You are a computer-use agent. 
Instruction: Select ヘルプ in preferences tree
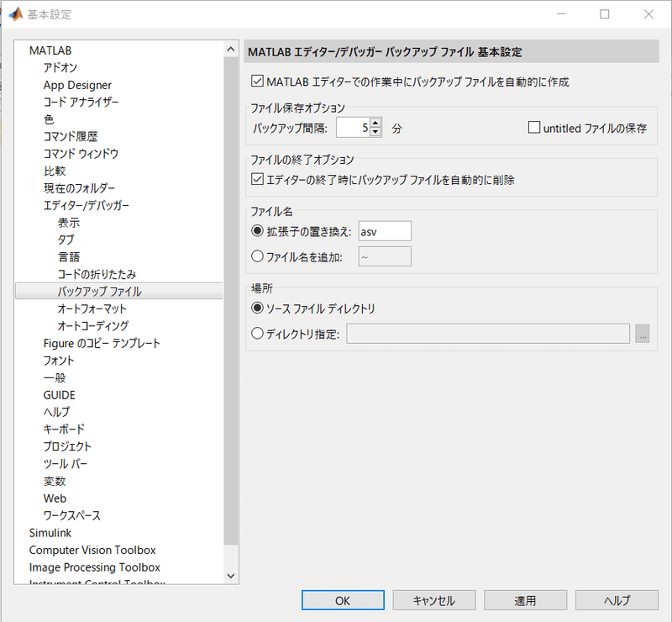[56, 412]
